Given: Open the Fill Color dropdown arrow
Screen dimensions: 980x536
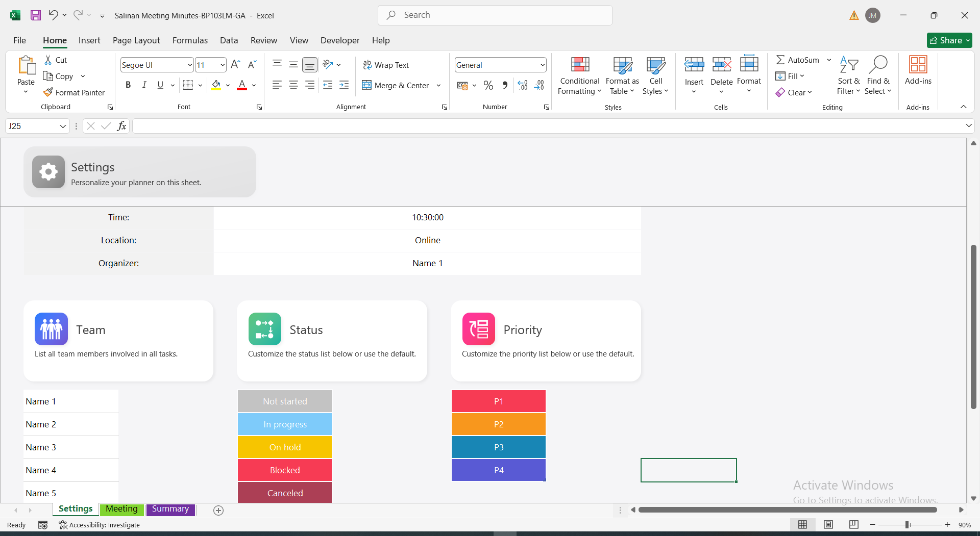Looking at the screenshot, I should [228, 85].
